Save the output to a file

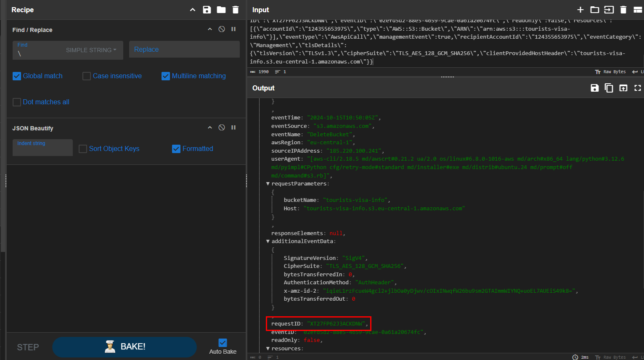[594, 88]
